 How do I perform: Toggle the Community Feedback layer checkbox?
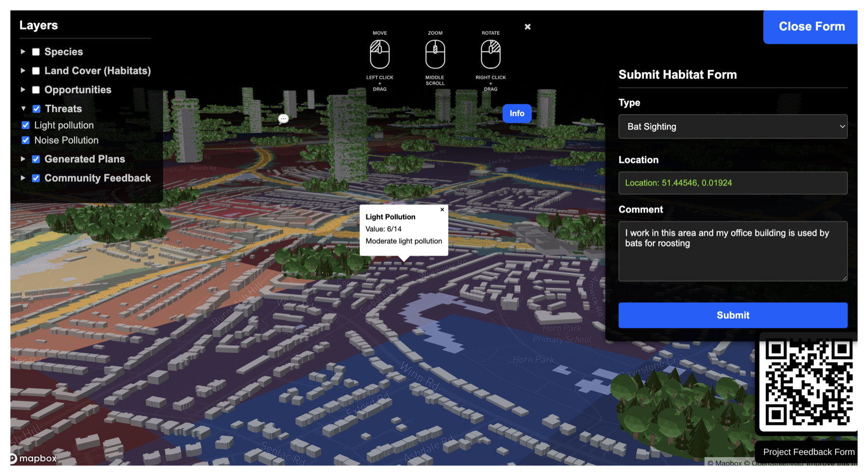click(x=36, y=178)
